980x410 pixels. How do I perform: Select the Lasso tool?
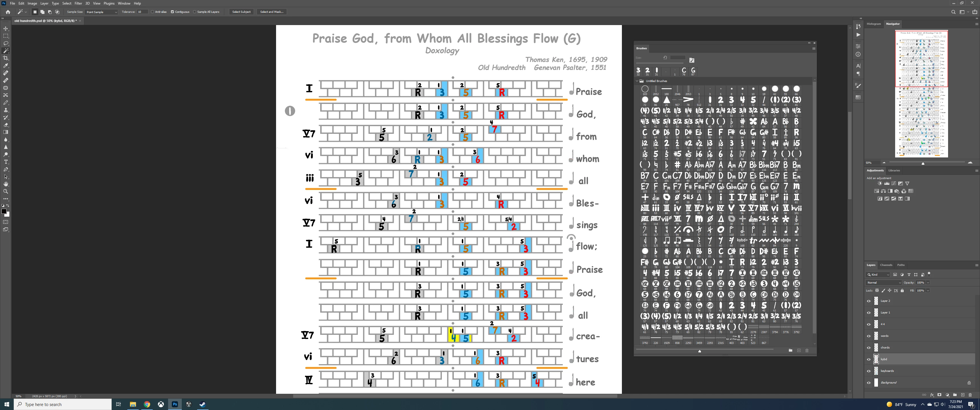[x=6, y=43]
